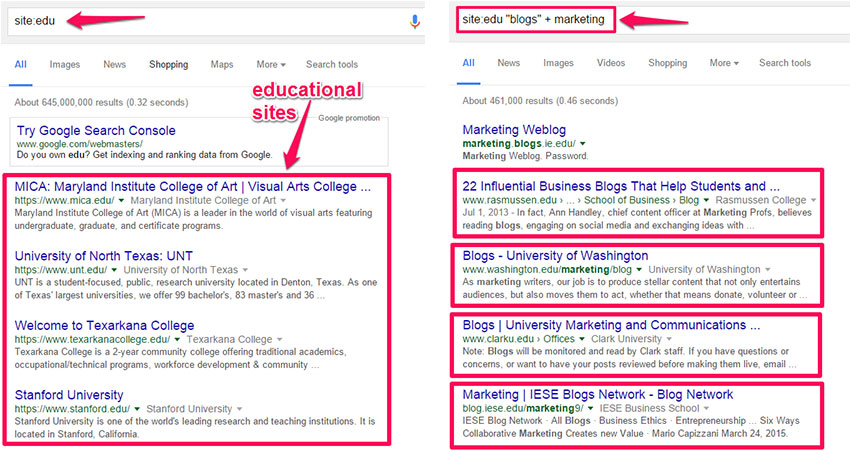Image resolution: width=850 pixels, height=450 pixels.
Task: Open the Try Google Search Console link
Action: 96,131
